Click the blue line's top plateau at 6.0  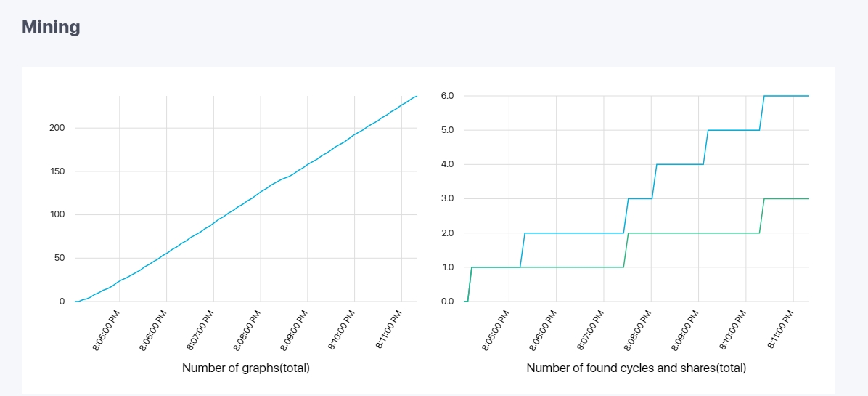click(787, 96)
